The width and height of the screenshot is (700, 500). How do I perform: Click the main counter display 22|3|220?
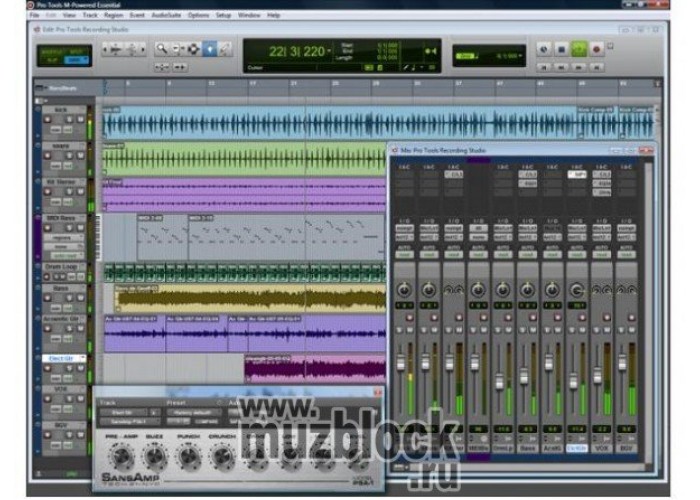(x=296, y=51)
